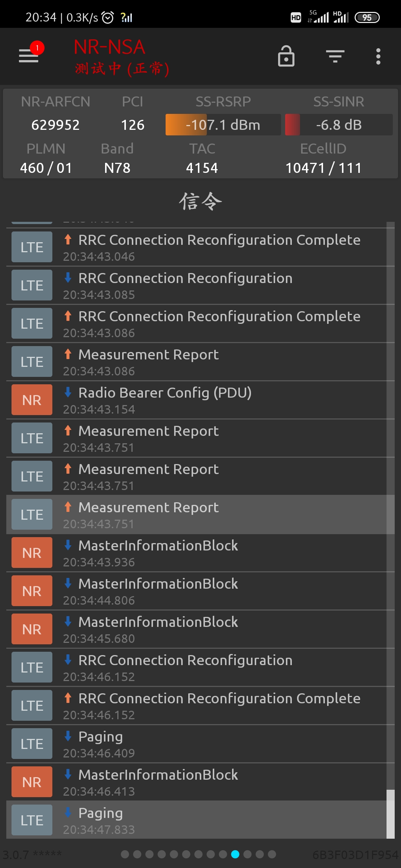Tap the NR-ARFCN value 629952

tap(55, 125)
